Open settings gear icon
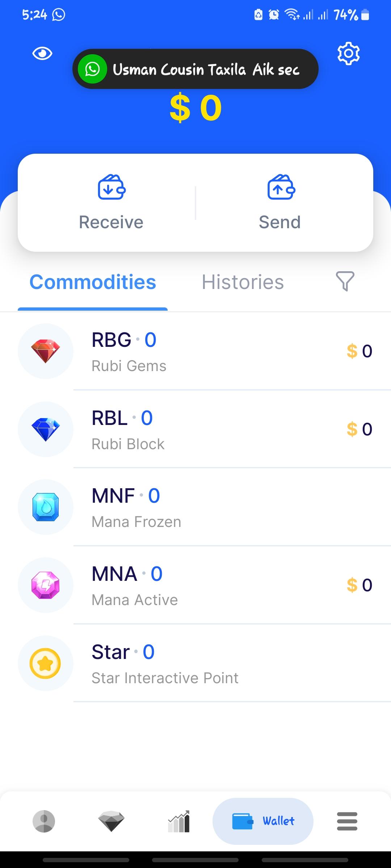The height and width of the screenshot is (868, 391). 348,54
